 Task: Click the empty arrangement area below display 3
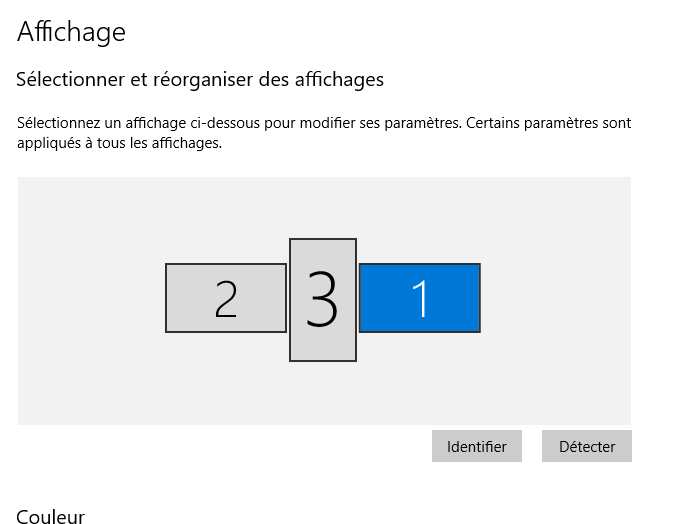(323, 393)
